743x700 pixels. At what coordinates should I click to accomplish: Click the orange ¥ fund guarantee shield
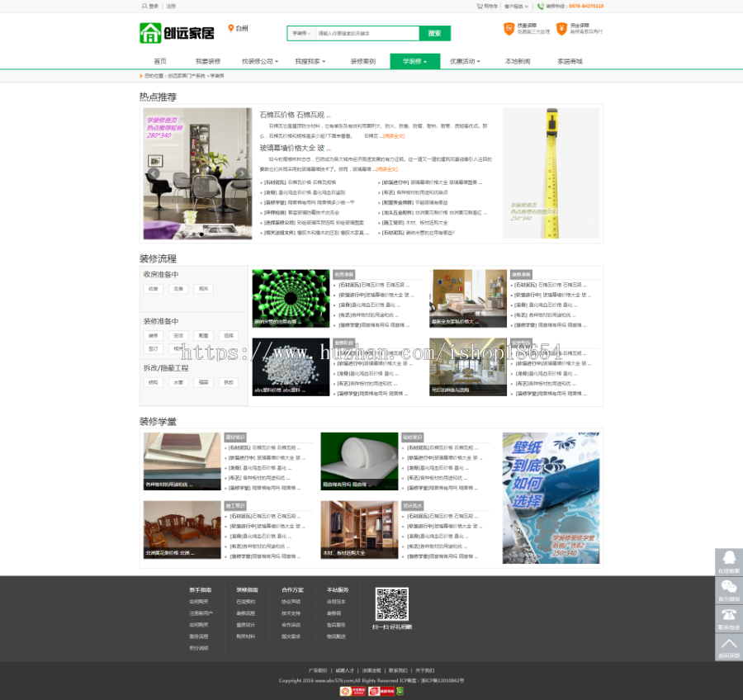tap(561, 29)
